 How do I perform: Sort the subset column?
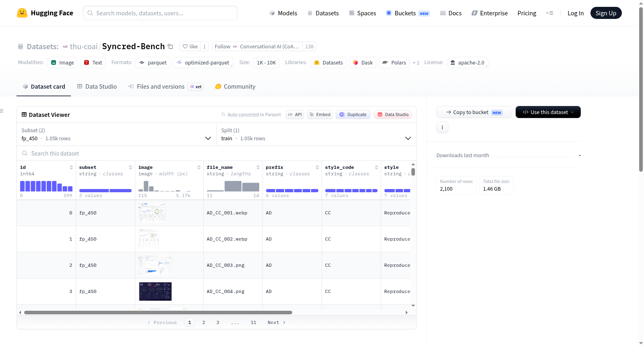point(130,167)
